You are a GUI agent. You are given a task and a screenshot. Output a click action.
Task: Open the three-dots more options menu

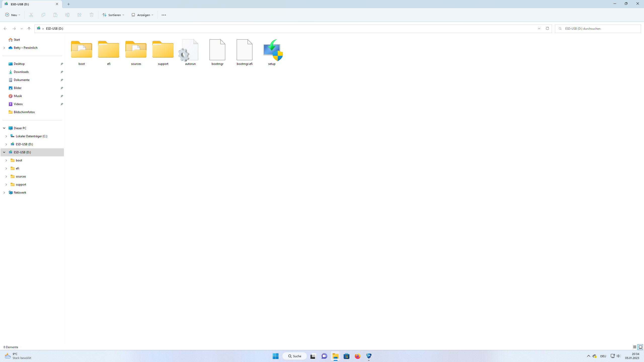click(x=164, y=15)
